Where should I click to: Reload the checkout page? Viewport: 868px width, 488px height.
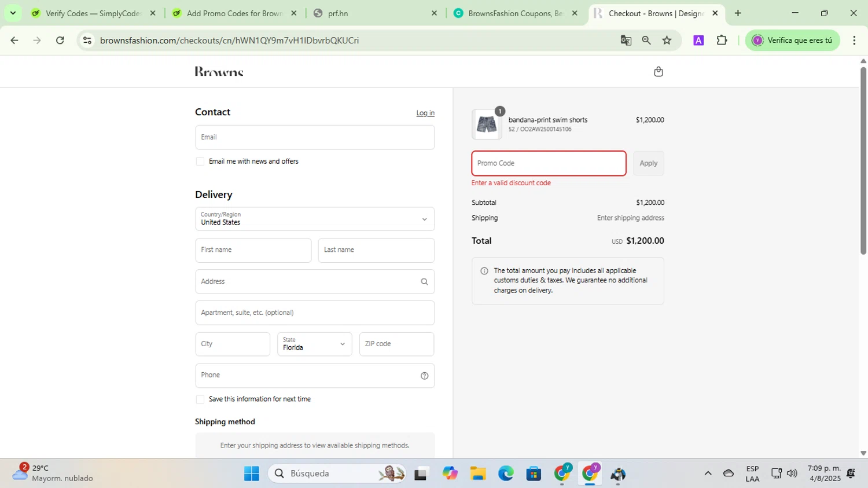coord(60,41)
